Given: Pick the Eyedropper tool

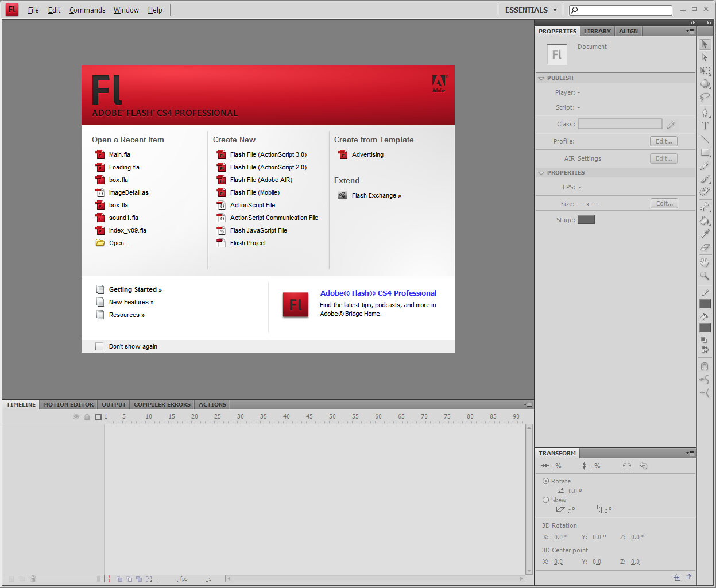Looking at the screenshot, I should click(705, 234).
